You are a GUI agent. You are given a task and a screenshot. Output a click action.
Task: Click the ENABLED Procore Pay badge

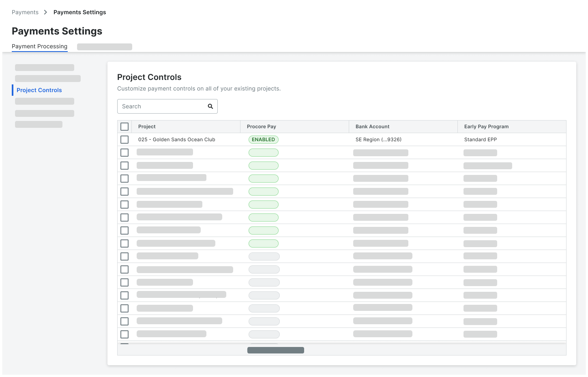coord(263,139)
